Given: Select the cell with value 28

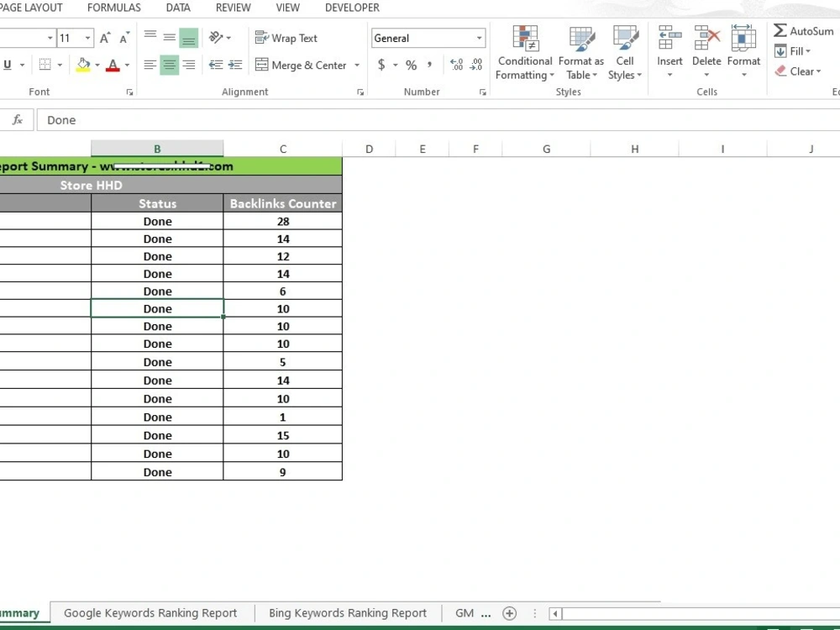Looking at the screenshot, I should pyautogui.click(x=283, y=221).
